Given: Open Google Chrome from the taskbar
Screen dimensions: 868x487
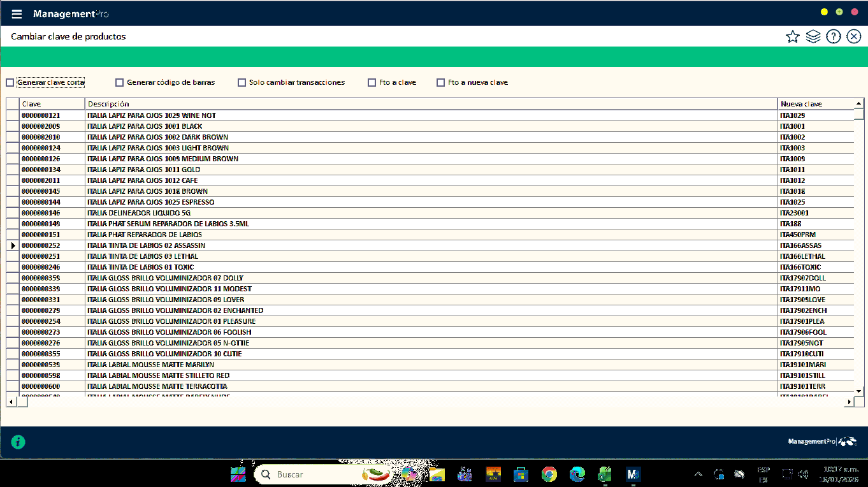Looking at the screenshot, I should pyautogui.click(x=549, y=474).
